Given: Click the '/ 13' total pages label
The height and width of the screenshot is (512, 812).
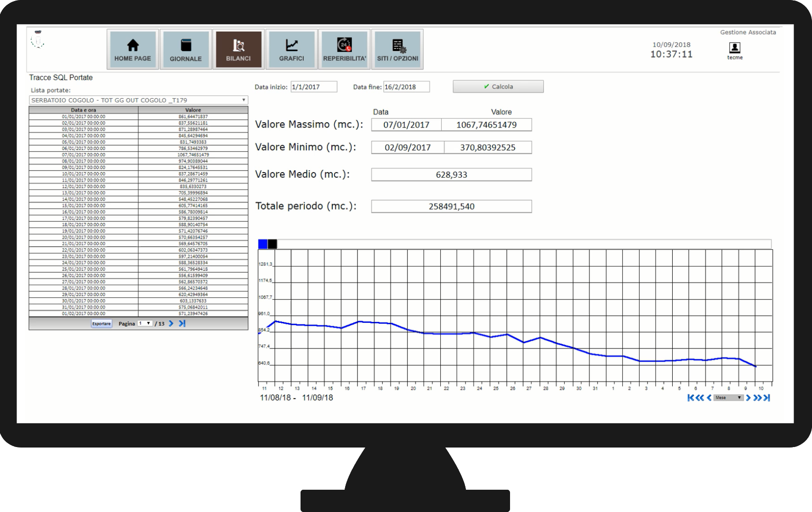Looking at the screenshot, I should point(160,324).
